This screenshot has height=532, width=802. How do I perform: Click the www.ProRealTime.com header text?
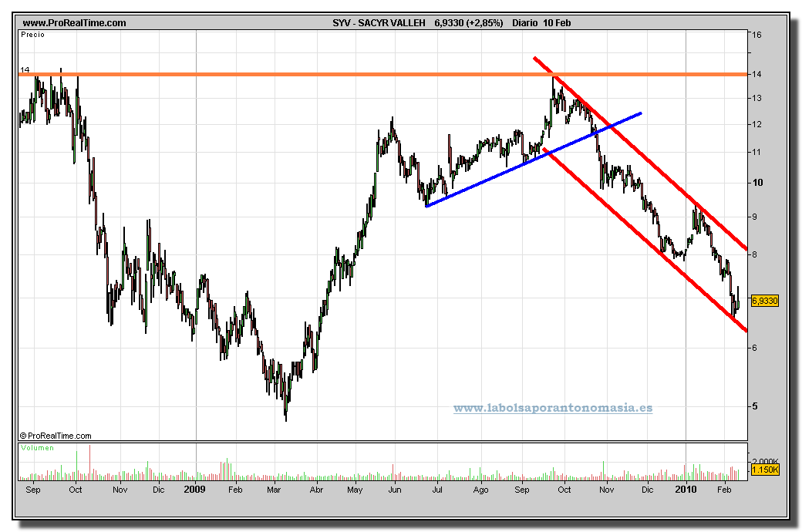tap(74, 23)
